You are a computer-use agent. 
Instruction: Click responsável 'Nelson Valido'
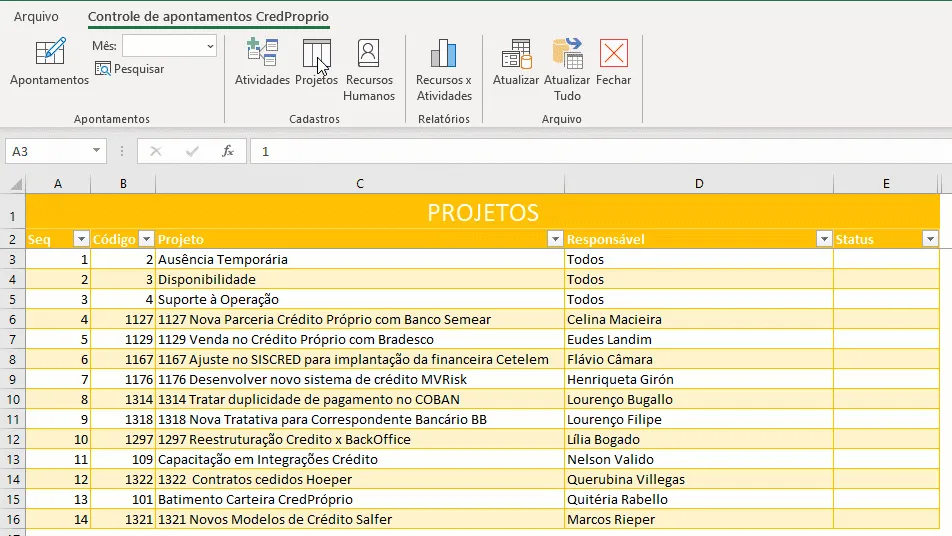click(x=699, y=460)
